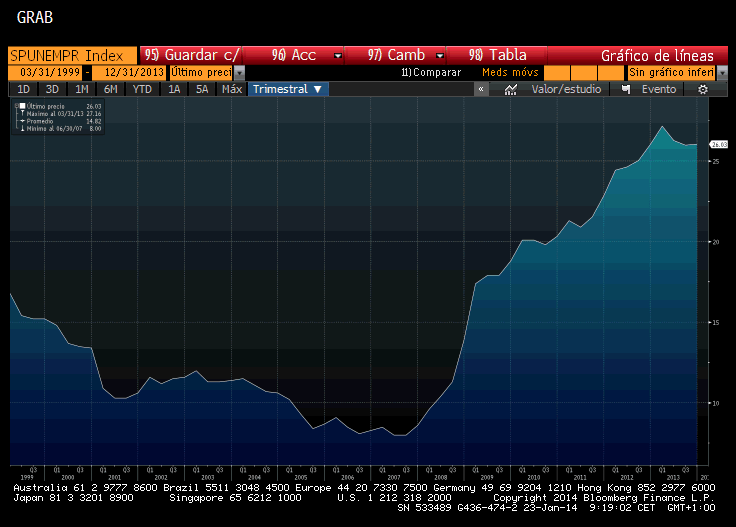Click the Último precio dropdown arrow

pyautogui.click(x=239, y=73)
